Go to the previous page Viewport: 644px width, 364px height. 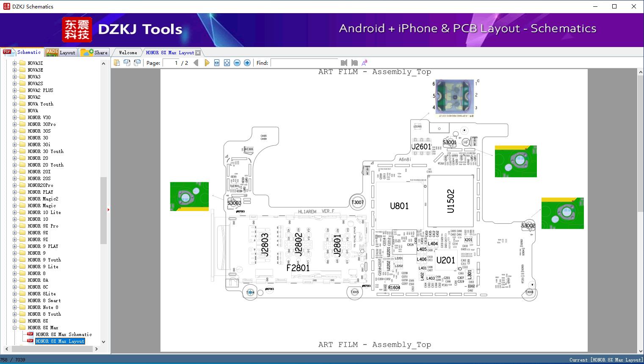click(x=196, y=63)
